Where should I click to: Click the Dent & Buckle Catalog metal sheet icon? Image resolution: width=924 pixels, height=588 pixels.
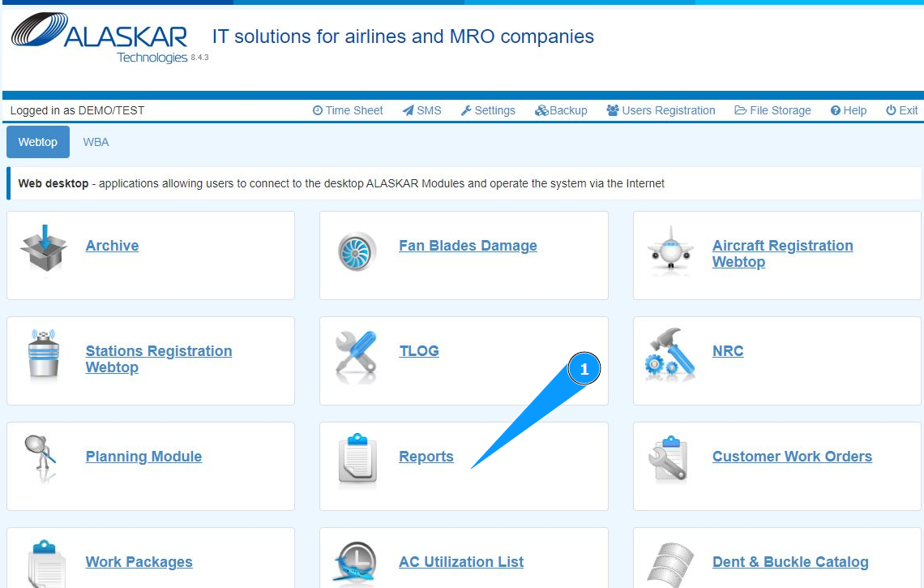(x=671, y=565)
